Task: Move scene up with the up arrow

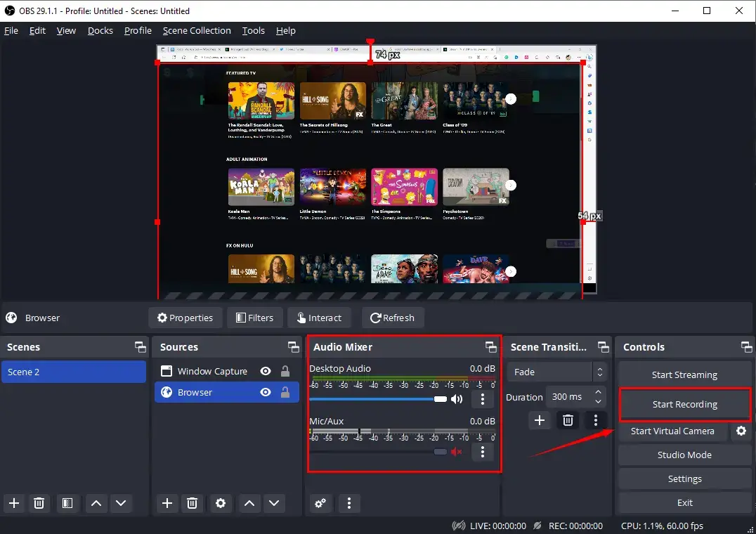Action: (x=96, y=503)
